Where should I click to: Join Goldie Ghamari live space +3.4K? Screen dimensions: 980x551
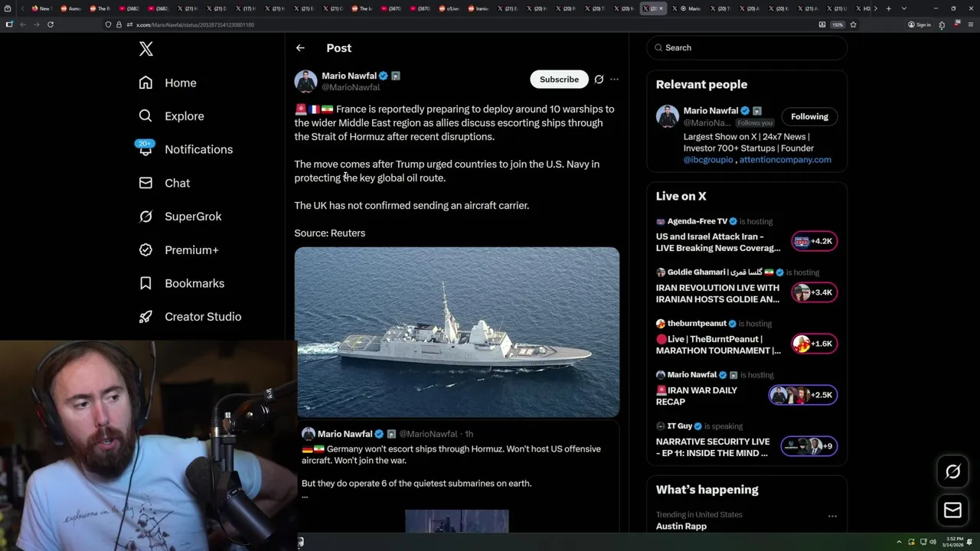(814, 292)
